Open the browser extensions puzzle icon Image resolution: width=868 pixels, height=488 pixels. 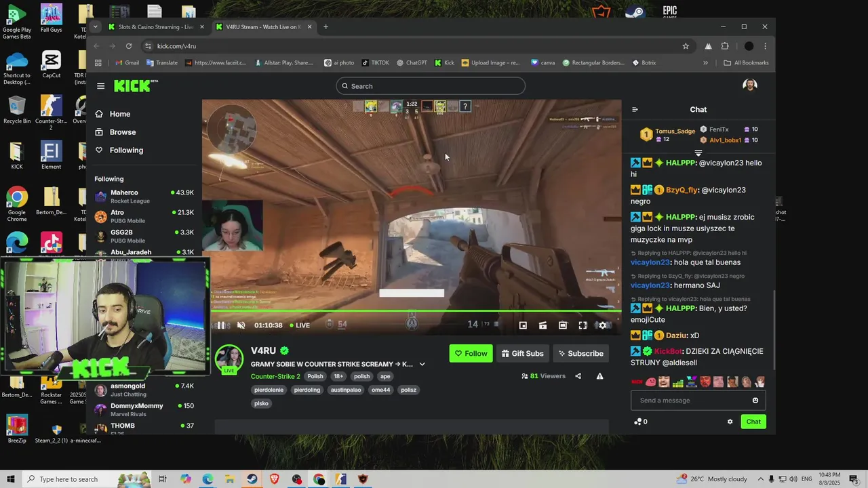point(725,46)
